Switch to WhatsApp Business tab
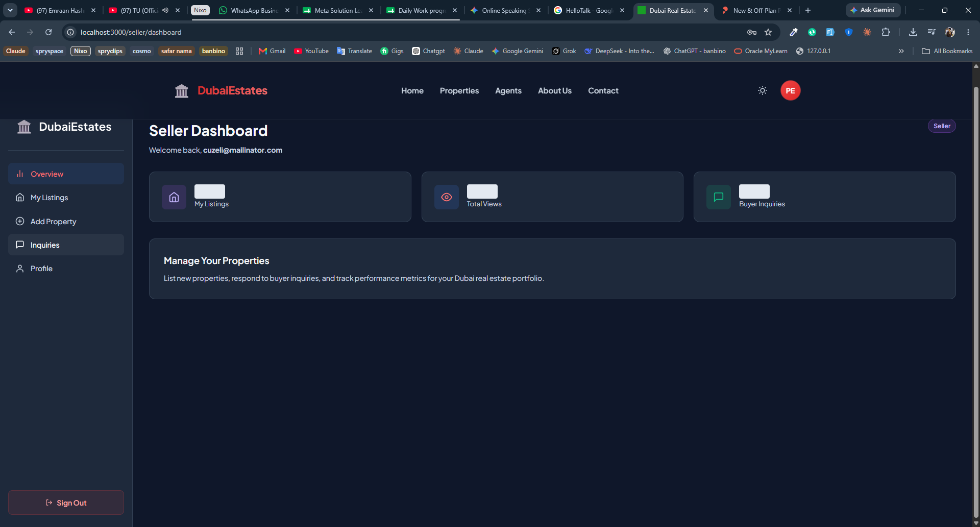The height and width of the screenshot is (527, 980). click(x=254, y=10)
